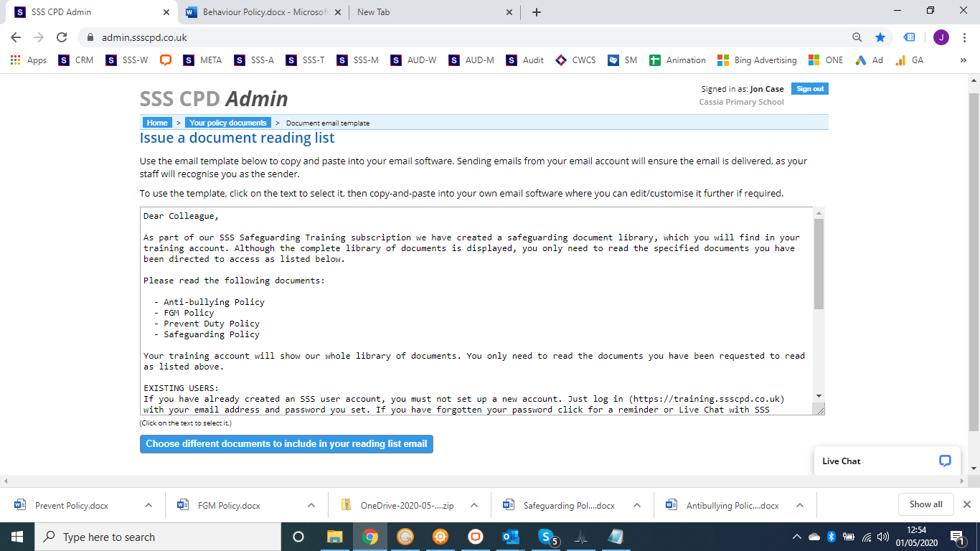Open the notification center icon

958,537
